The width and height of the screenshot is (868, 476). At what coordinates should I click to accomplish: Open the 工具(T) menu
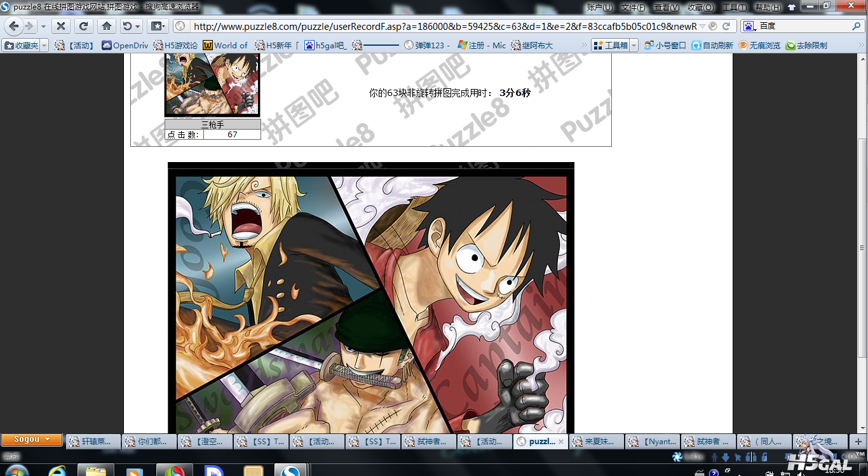[734, 7]
